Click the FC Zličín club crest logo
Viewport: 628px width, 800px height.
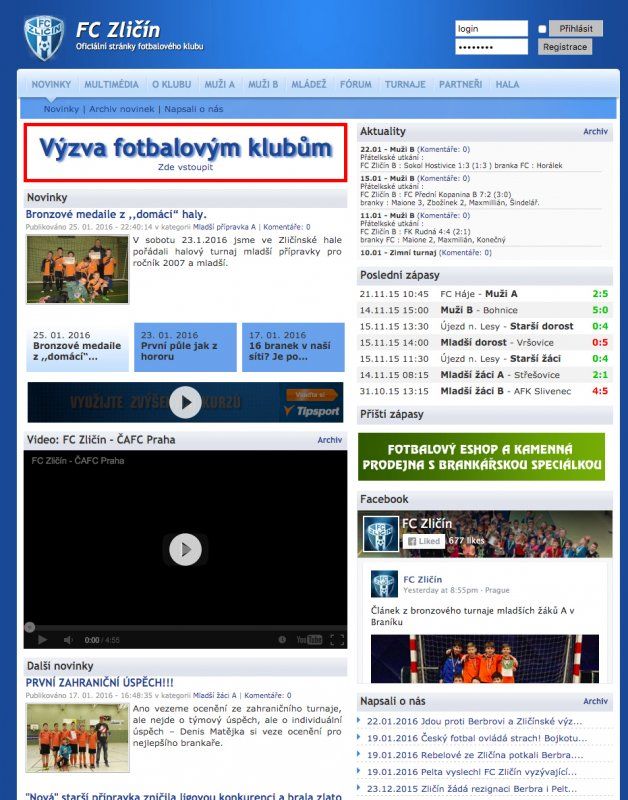43,37
